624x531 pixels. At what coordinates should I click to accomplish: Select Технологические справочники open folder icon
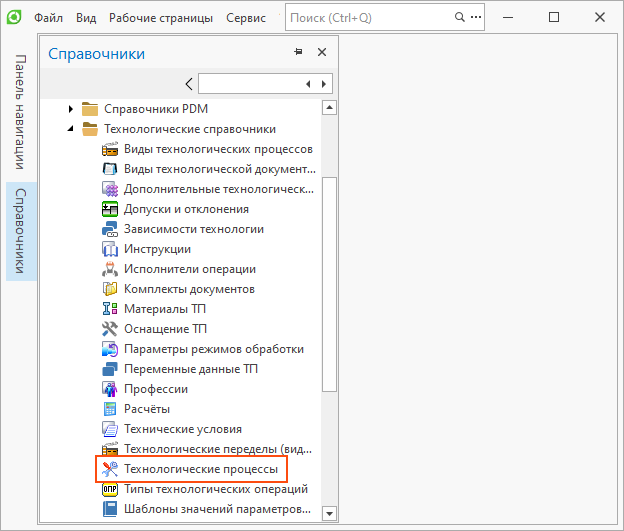click(90, 129)
